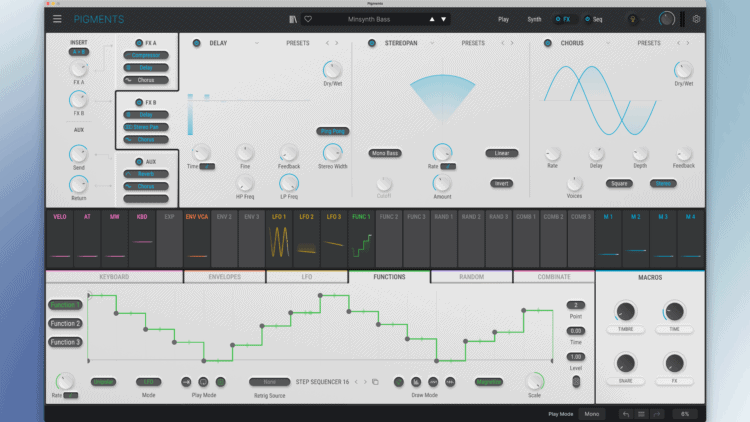Click the undo arrow in bottom bar
This screenshot has height=422, width=750.
(x=625, y=413)
